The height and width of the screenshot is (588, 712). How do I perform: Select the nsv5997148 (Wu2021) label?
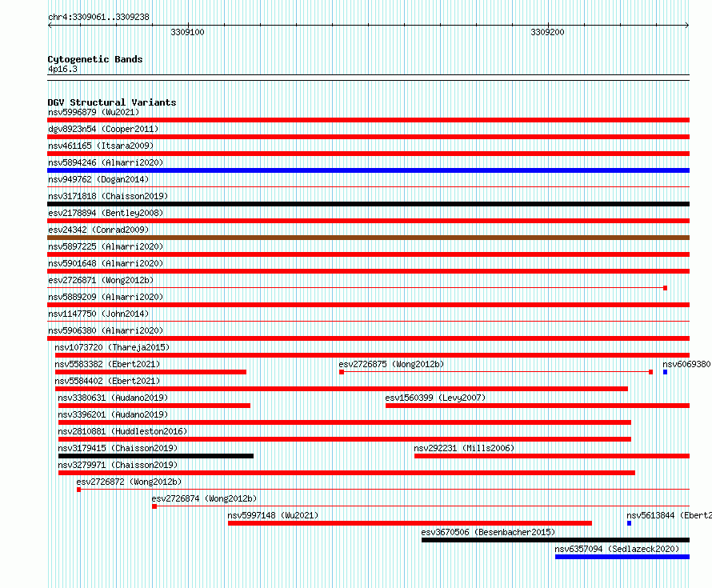coord(273,515)
